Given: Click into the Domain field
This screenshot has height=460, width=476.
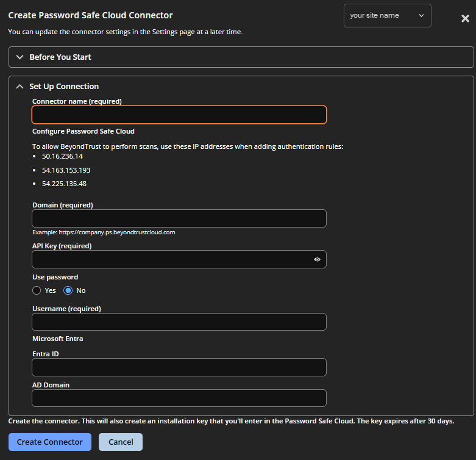Looking at the screenshot, I should coord(179,218).
